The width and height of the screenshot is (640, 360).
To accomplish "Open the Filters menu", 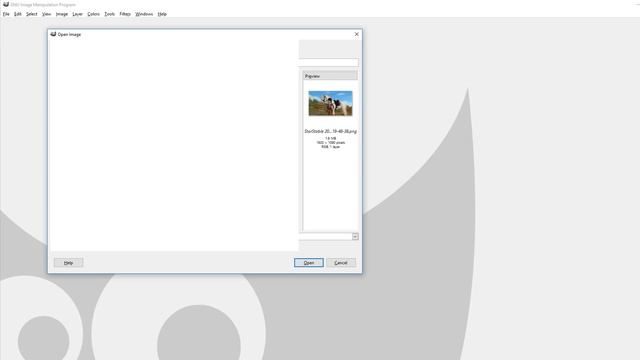I will pyautogui.click(x=125, y=14).
